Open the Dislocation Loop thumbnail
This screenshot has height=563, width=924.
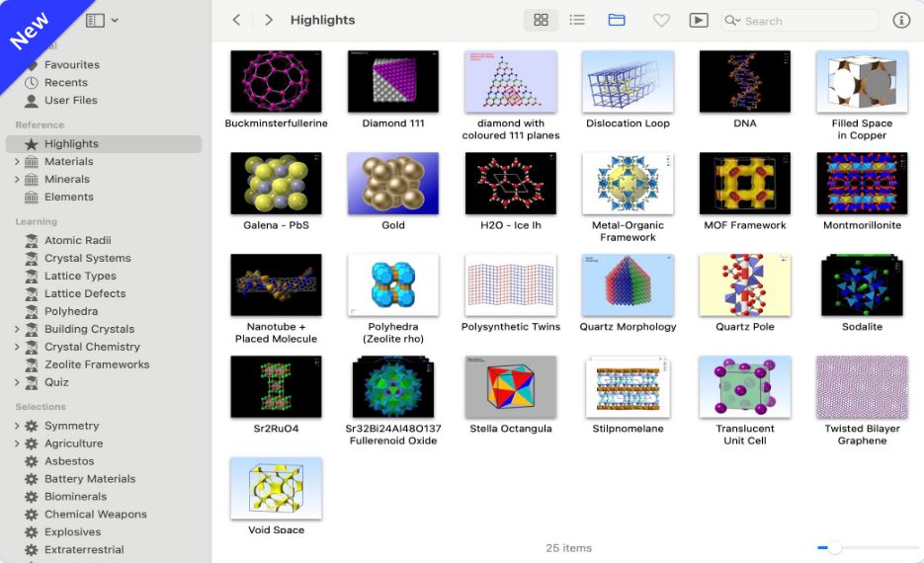pyautogui.click(x=628, y=81)
